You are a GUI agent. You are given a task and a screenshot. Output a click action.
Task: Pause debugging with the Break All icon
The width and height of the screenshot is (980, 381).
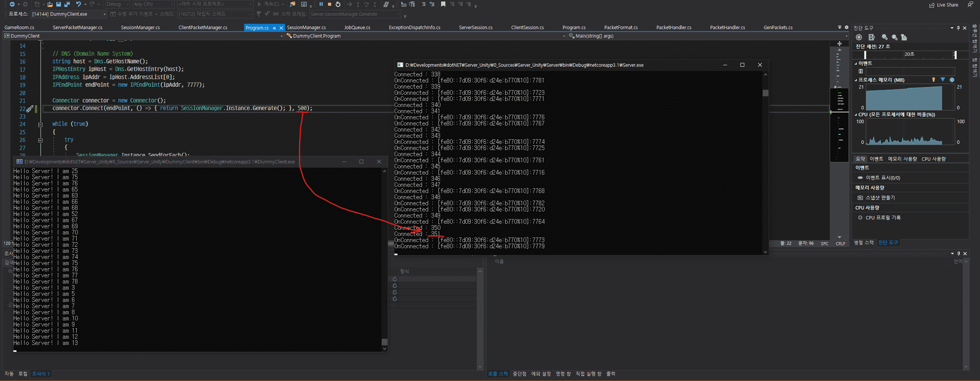click(x=321, y=4)
